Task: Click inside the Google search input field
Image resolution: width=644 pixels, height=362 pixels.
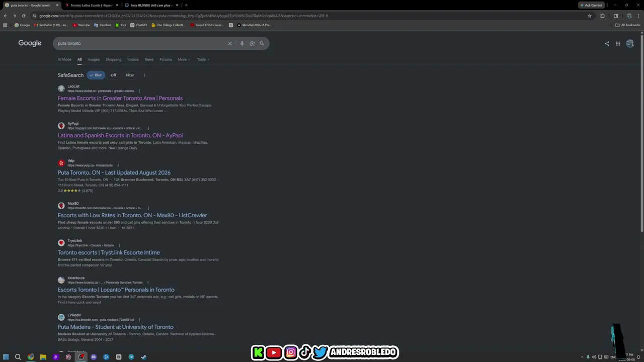Action: pos(141,43)
